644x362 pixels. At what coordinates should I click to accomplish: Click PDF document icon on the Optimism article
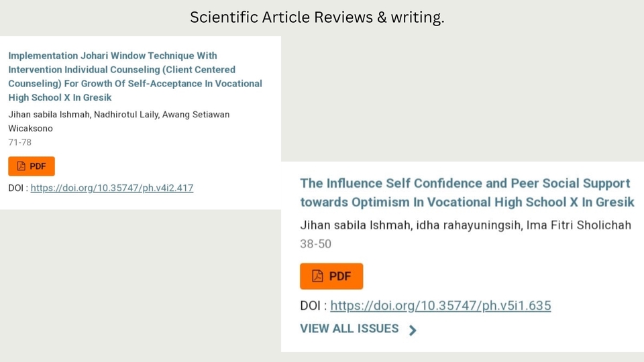coord(317,276)
